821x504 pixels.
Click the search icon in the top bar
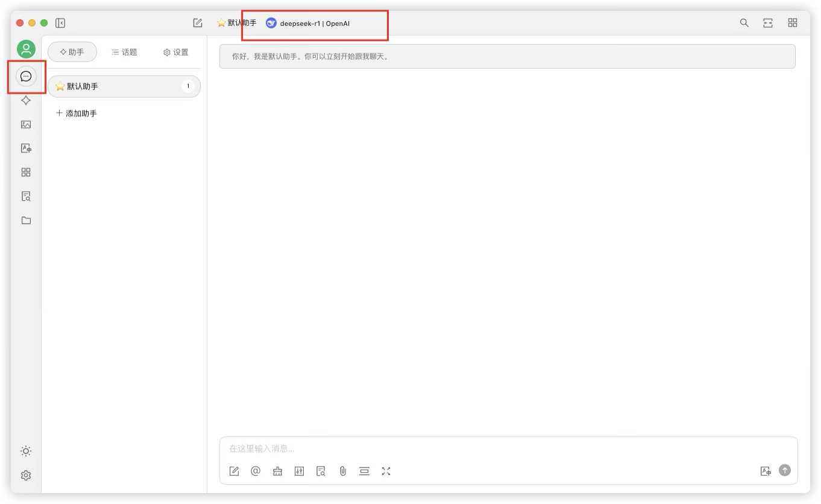pos(744,22)
